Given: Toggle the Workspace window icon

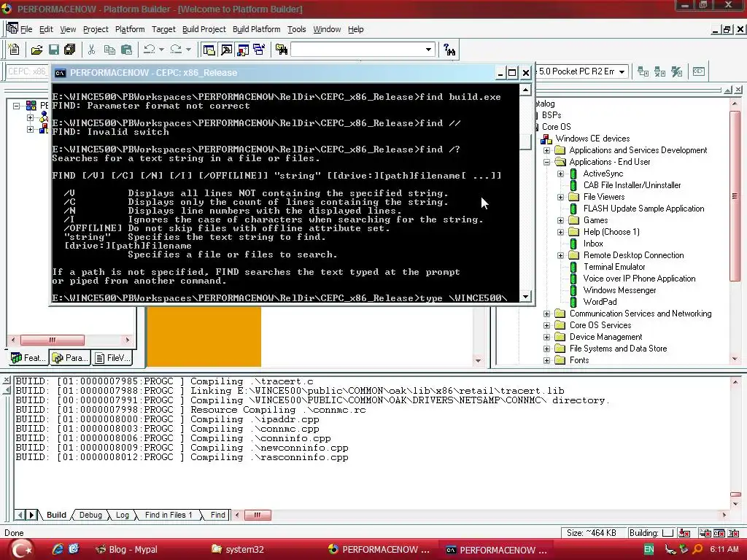Looking at the screenshot, I should [x=209, y=50].
